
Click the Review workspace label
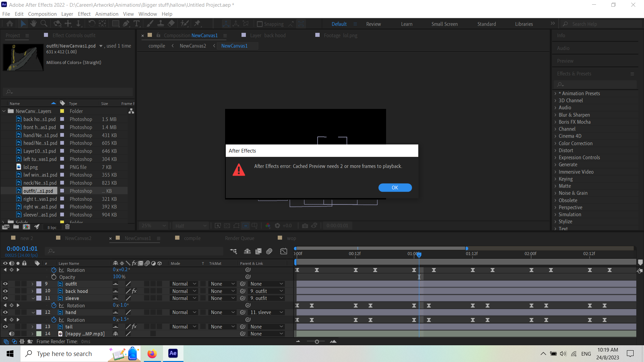point(373,24)
